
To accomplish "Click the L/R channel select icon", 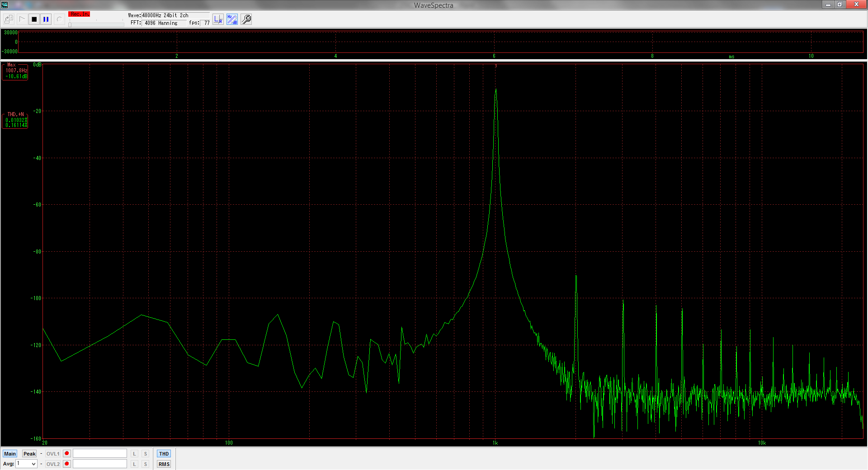I will coord(218,19).
